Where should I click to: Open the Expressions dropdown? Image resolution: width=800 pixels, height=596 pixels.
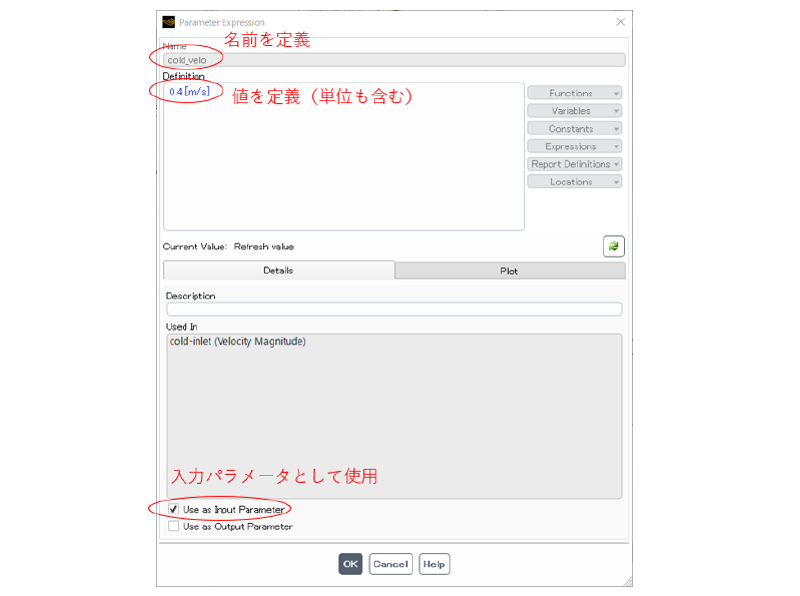coord(574,146)
